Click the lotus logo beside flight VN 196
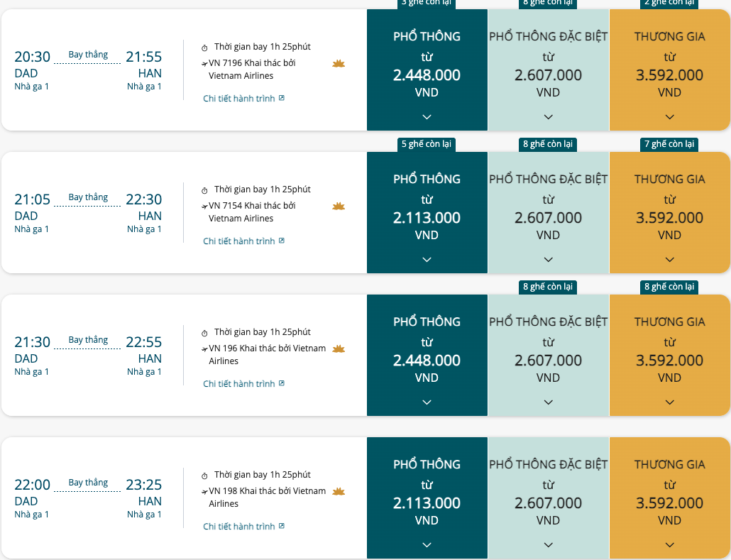Viewport: 731px width, 560px height. (x=339, y=348)
